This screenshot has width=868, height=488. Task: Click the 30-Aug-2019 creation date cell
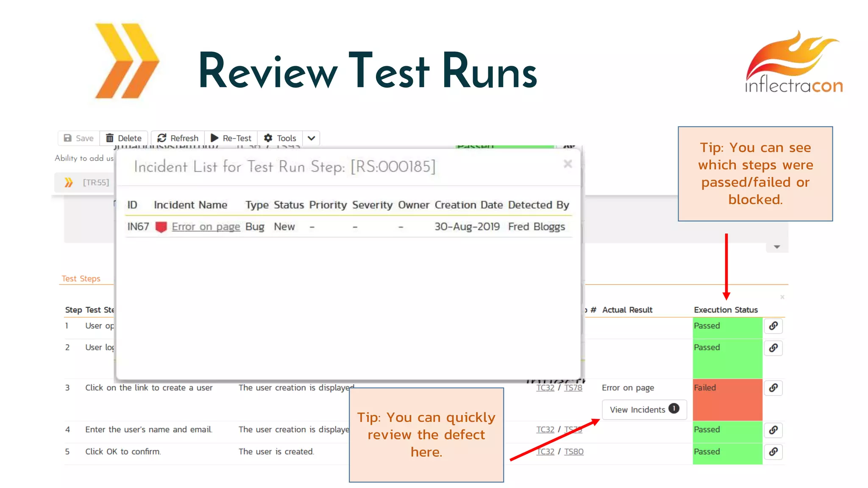467,227
